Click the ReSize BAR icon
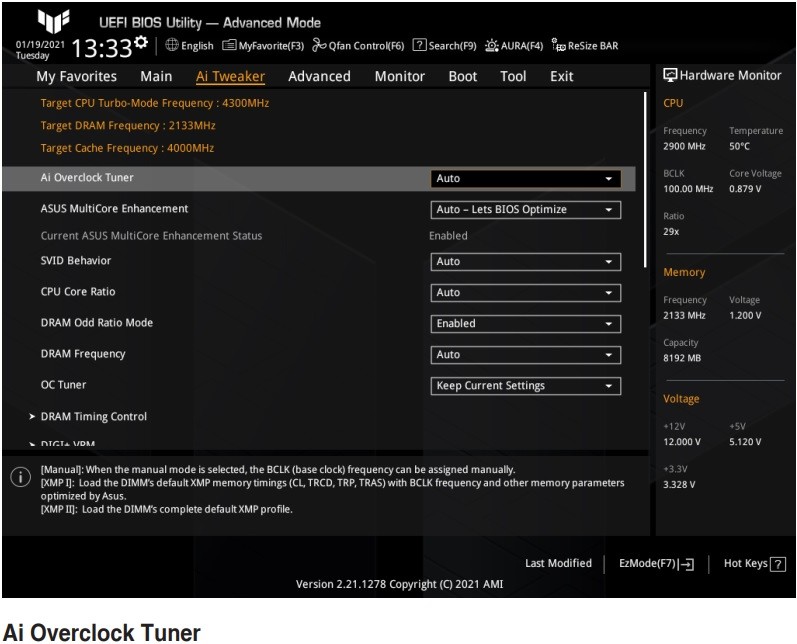The height and width of the screenshot is (644, 797). 559,45
